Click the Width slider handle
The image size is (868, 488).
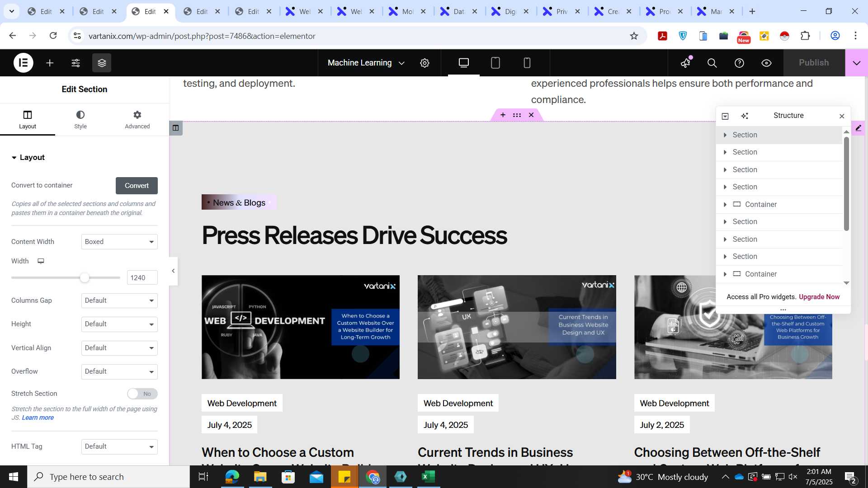[x=85, y=277]
